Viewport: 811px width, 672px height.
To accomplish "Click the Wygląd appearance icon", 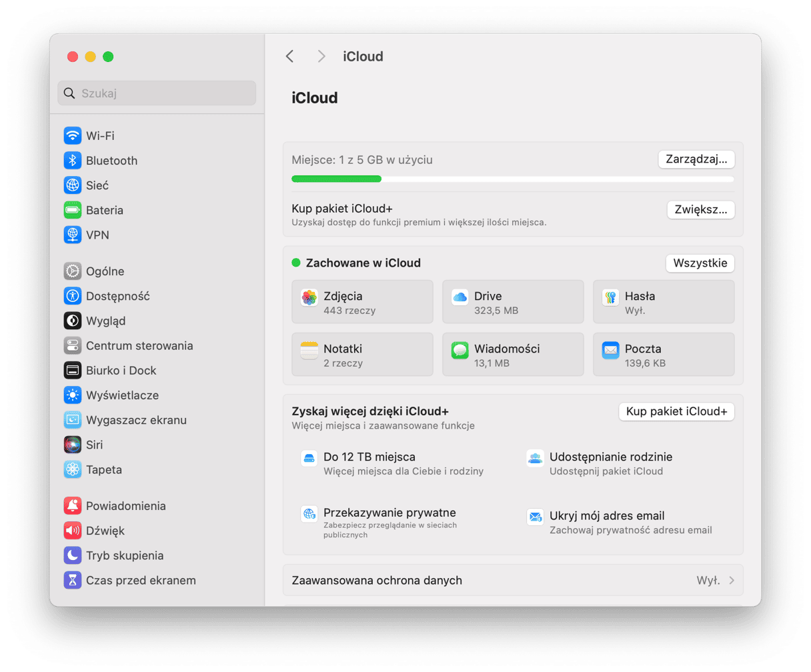I will coord(73,321).
